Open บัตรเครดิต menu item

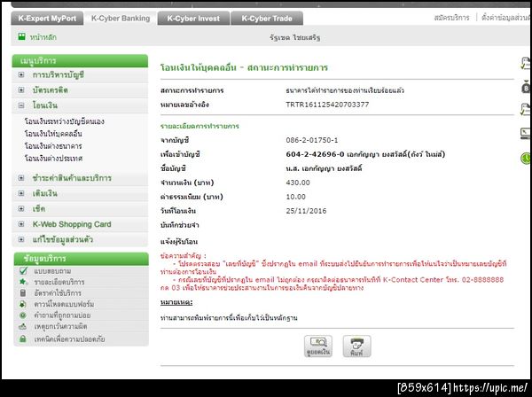(x=51, y=90)
